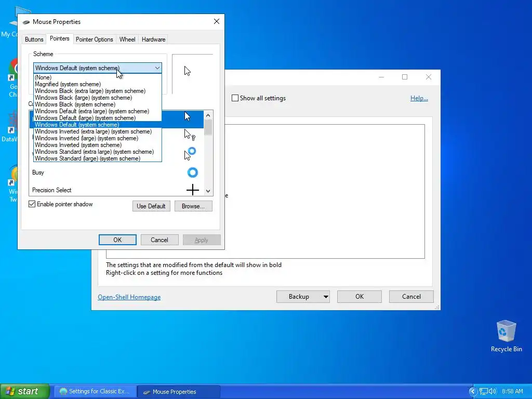Click the network icon in system tray
Viewport: 532px width, 399px height.
484,391
